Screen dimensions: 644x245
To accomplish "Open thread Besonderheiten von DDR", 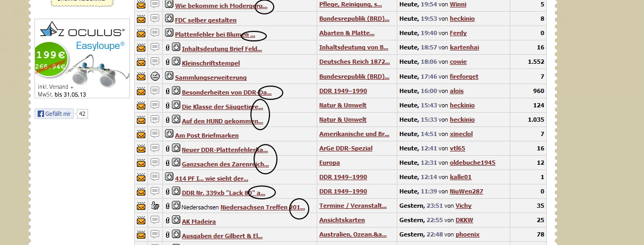I will pyautogui.click(x=227, y=92).
